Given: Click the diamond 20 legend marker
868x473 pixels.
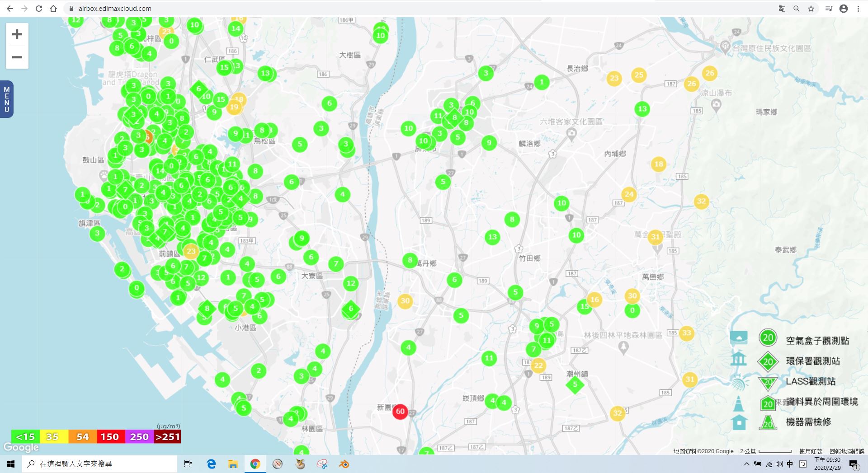Looking at the screenshot, I should (768, 361).
